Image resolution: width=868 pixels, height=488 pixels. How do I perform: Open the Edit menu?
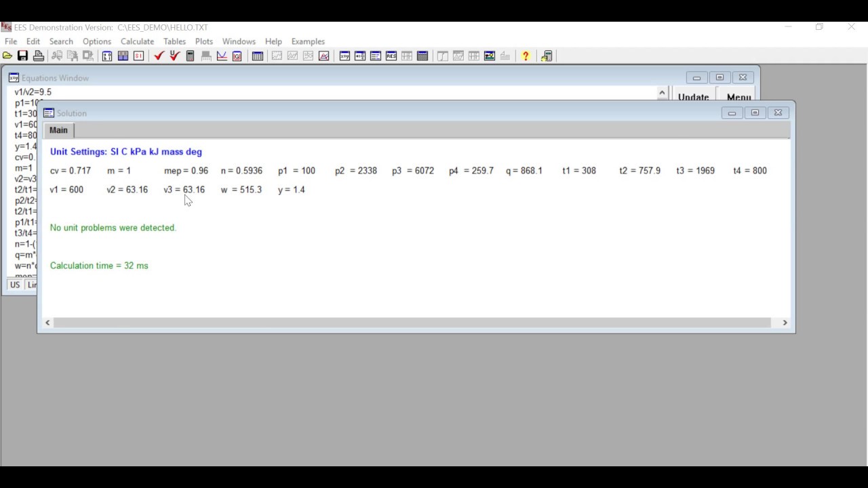tap(33, 41)
